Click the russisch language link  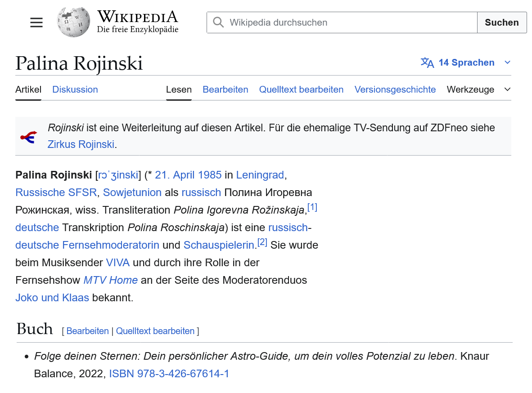tap(201, 192)
